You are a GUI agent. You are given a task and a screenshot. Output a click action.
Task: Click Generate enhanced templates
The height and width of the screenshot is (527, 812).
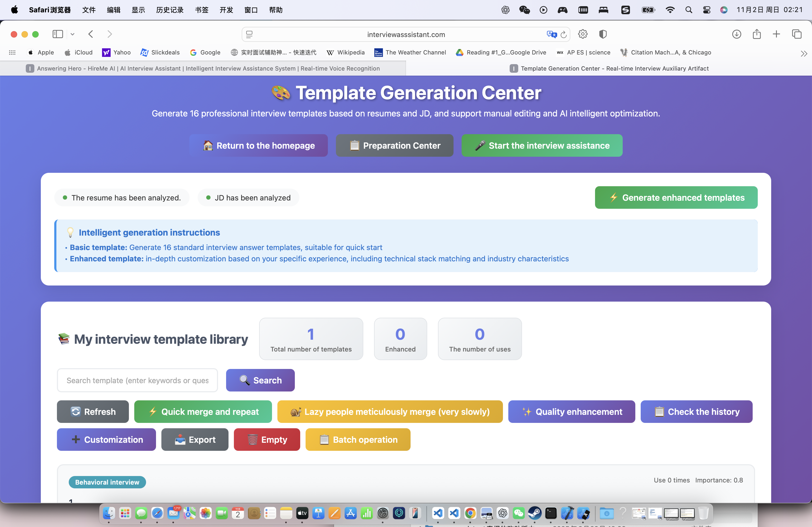(676, 197)
